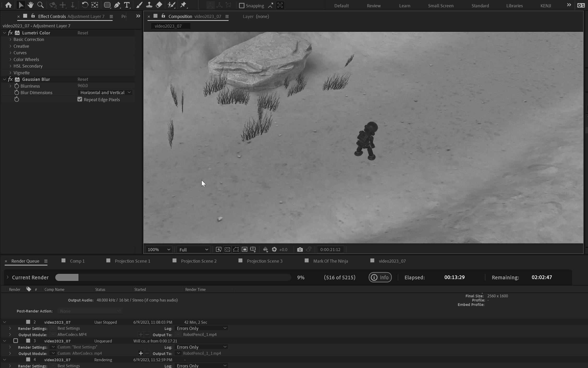Image resolution: width=588 pixels, height=368 pixels.
Task: Select the Hand tool
Action: (30, 5)
